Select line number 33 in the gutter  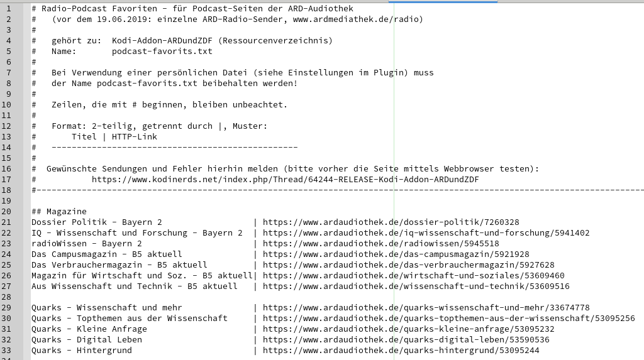[6, 350]
